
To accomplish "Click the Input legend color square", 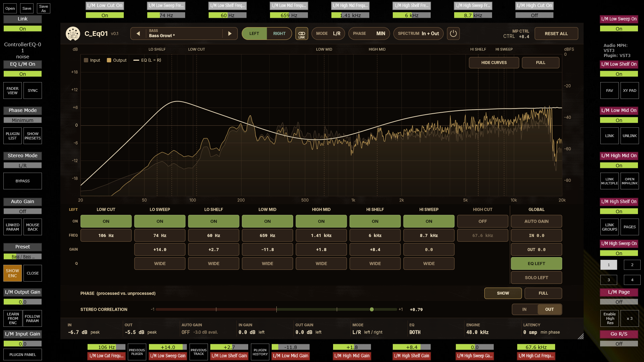I will [86, 60].
